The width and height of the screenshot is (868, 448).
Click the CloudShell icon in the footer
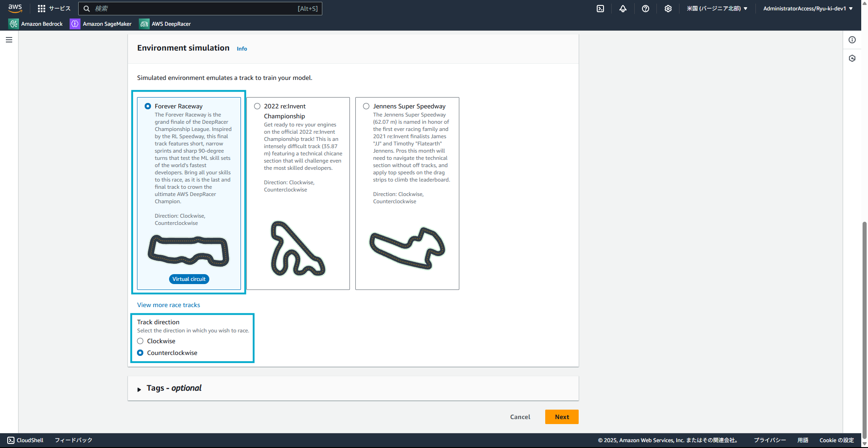[11, 440]
